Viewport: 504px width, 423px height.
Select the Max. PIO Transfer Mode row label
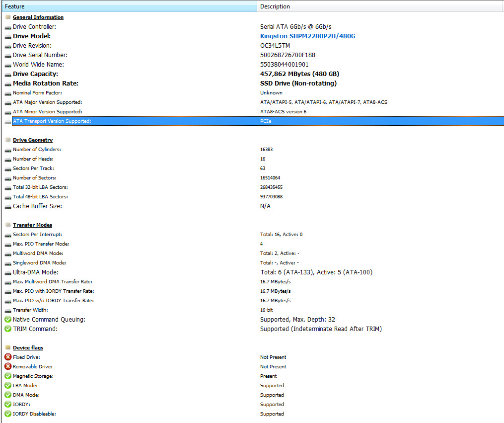pos(41,244)
